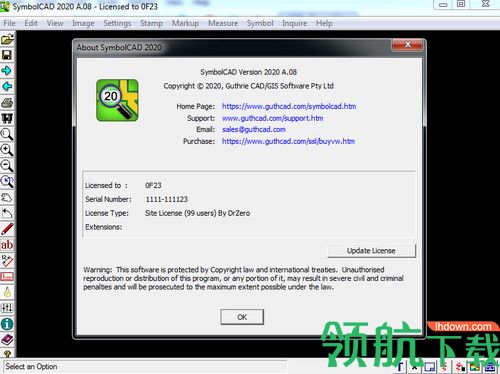Open the Settings menu

pos(117,23)
